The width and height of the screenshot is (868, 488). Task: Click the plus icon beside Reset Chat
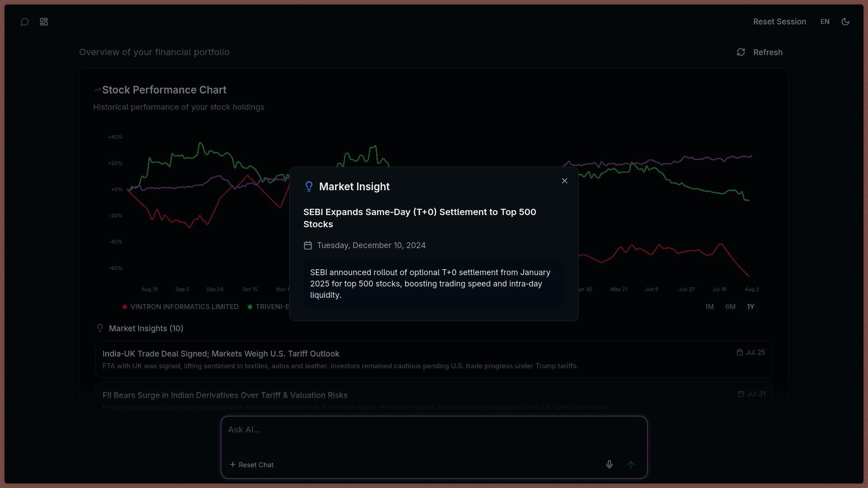click(x=232, y=465)
